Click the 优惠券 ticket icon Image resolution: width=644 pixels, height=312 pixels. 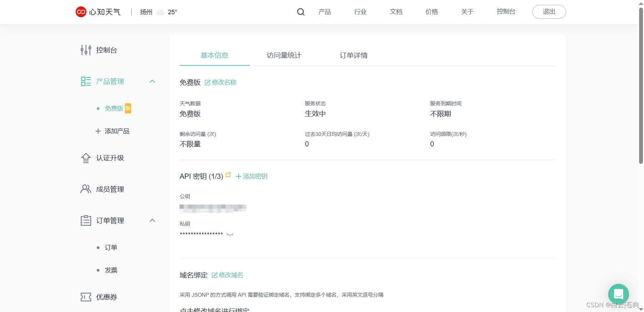coord(86,297)
